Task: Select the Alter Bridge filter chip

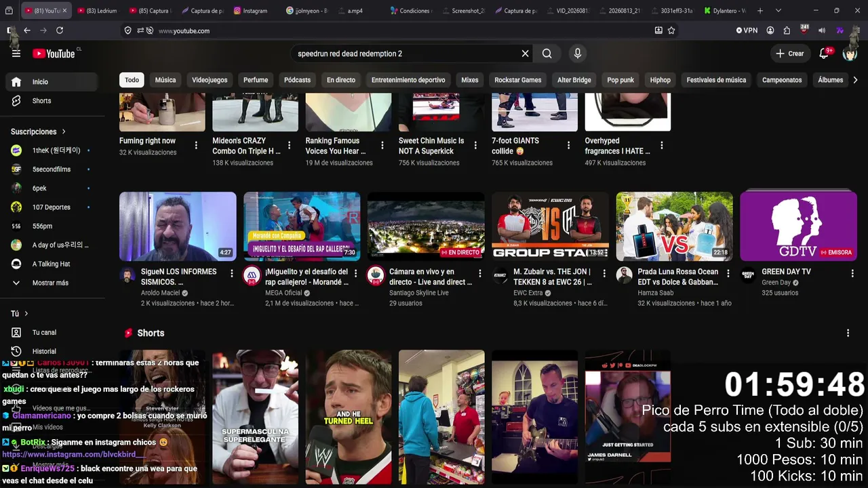Action: [x=574, y=80]
